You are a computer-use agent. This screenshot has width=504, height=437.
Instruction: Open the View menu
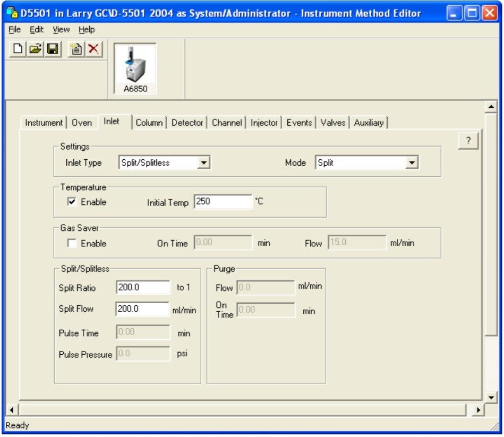61,30
